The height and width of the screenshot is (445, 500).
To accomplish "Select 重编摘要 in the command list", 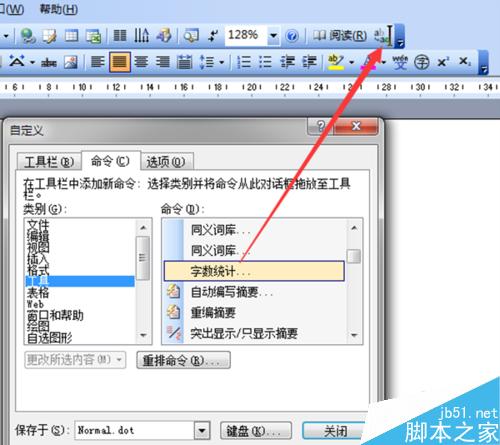I will coord(254,312).
